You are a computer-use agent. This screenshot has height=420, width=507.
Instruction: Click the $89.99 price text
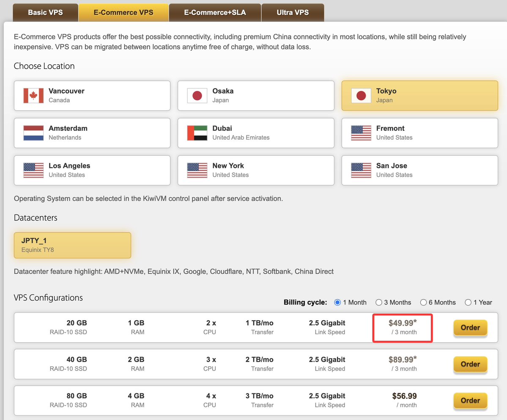coord(403,359)
